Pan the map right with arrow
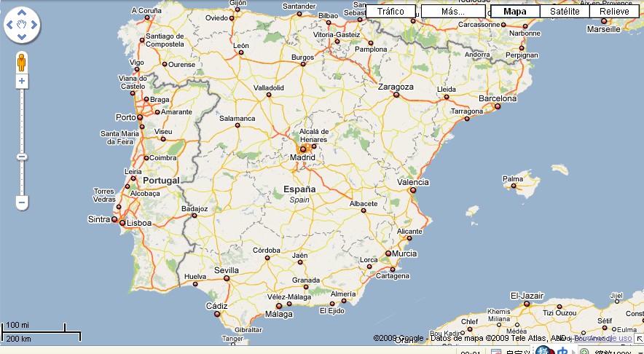The height and width of the screenshot is (354, 644). pos(34,24)
